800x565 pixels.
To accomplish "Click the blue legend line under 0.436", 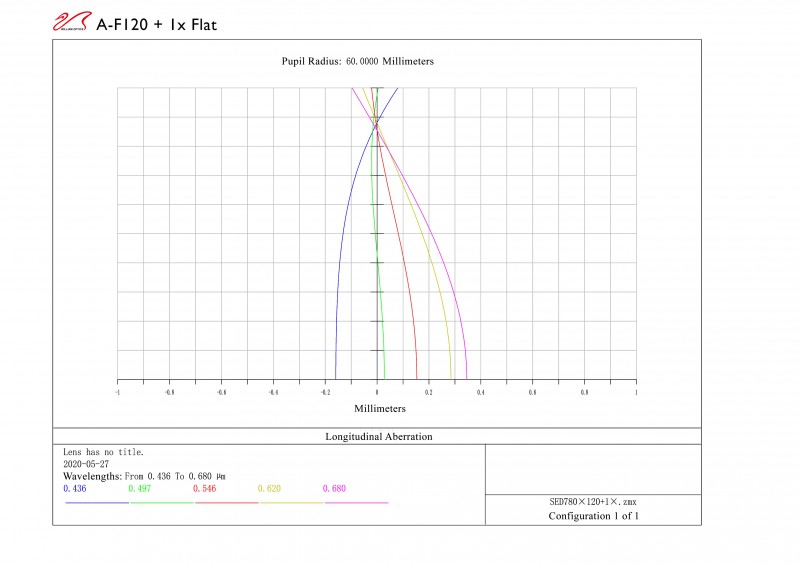I will click(x=96, y=502).
